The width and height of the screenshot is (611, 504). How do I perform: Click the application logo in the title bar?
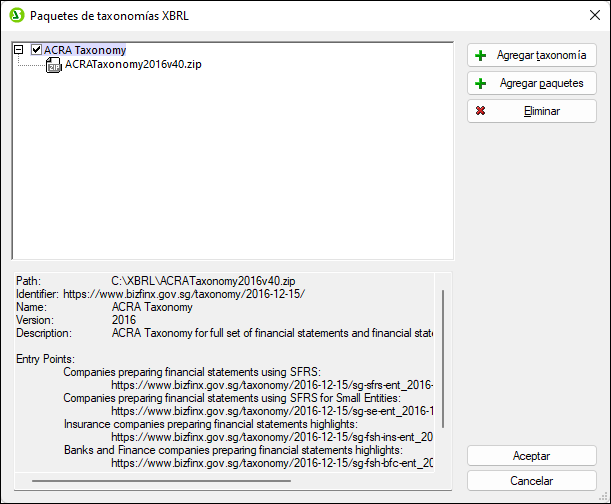15,16
